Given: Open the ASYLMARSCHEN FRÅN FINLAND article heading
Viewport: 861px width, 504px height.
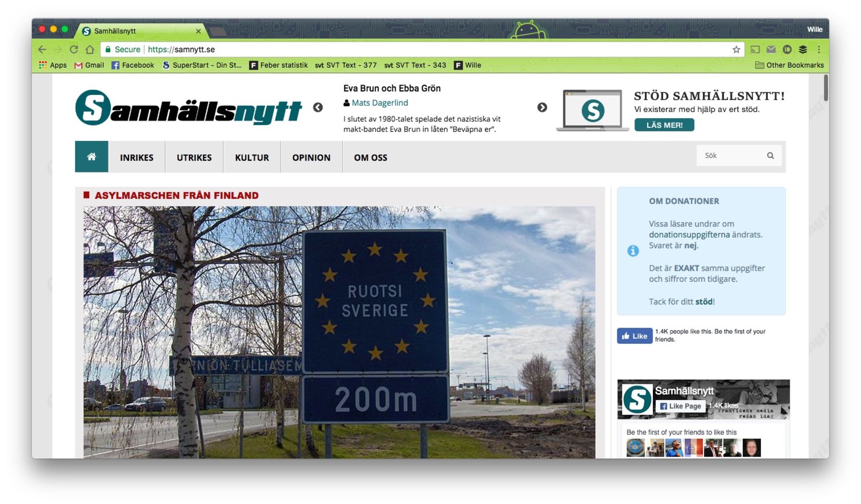Looking at the screenshot, I should pyautogui.click(x=176, y=195).
